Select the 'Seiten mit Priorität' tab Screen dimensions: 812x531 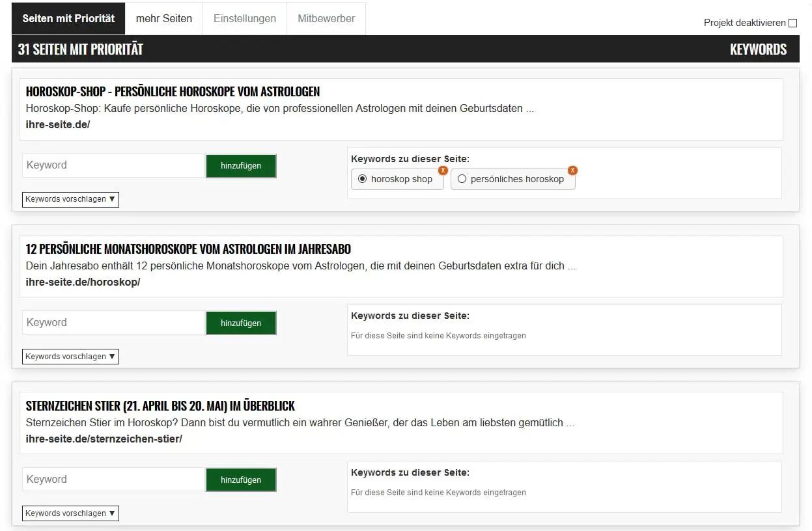click(68, 18)
